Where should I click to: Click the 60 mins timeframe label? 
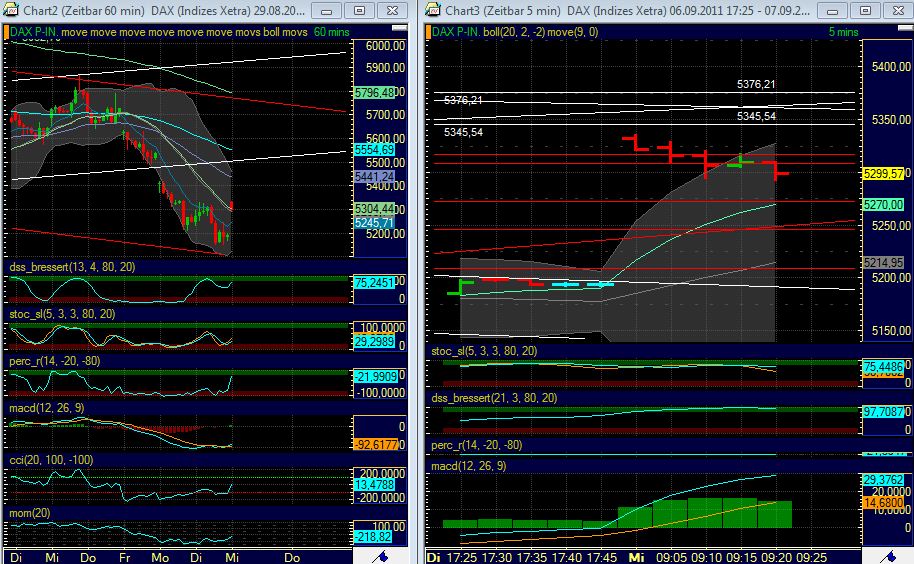[x=333, y=32]
